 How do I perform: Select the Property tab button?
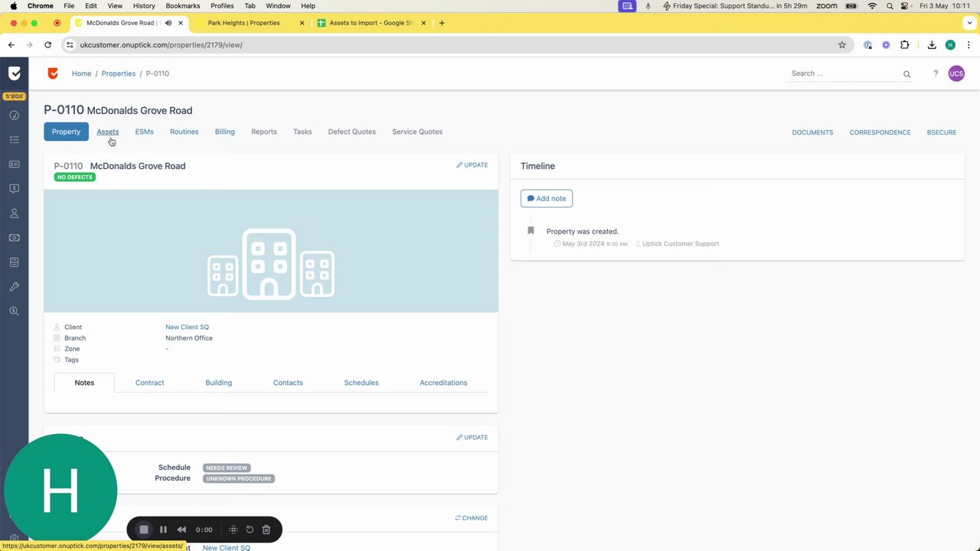(x=66, y=132)
